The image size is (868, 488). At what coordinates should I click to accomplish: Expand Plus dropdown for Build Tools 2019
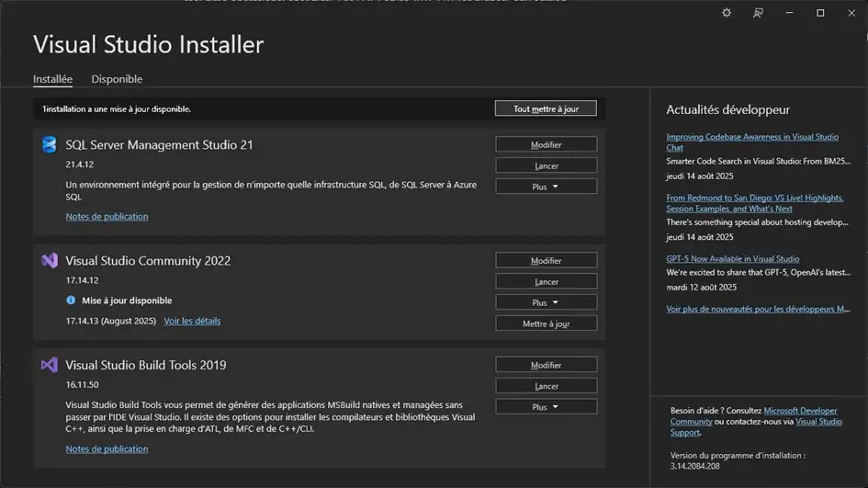pos(547,407)
